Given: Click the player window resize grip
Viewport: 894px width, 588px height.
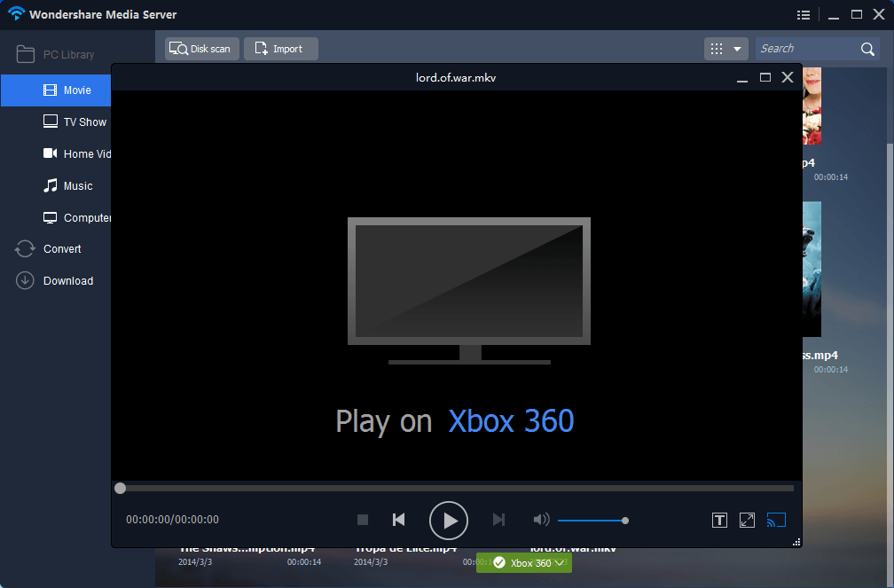Looking at the screenshot, I should click(796, 542).
